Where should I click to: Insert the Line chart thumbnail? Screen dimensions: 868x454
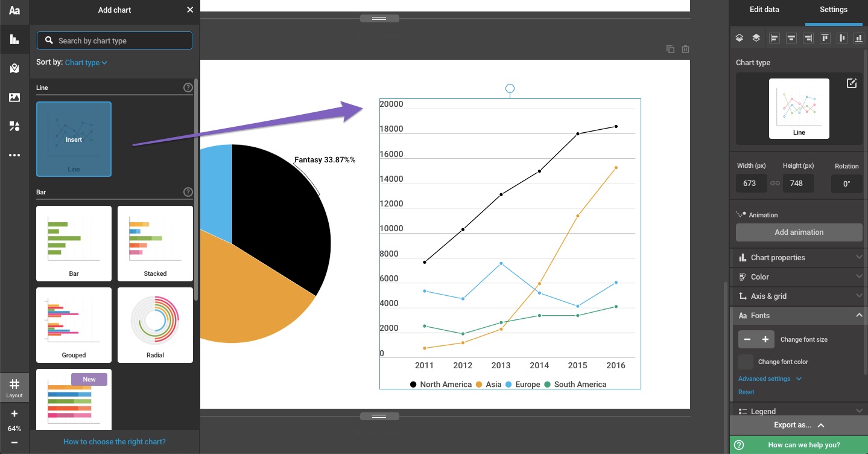pyautogui.click(x=74, y=139)
